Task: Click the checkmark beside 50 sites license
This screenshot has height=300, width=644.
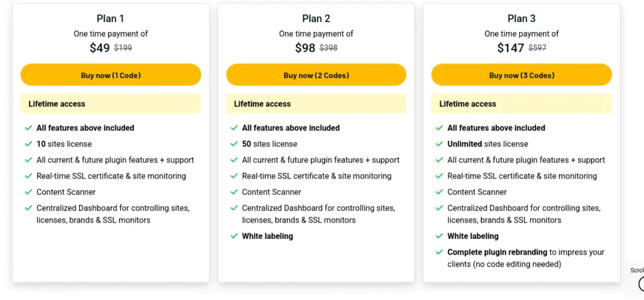Action: [x=234, y=144]
